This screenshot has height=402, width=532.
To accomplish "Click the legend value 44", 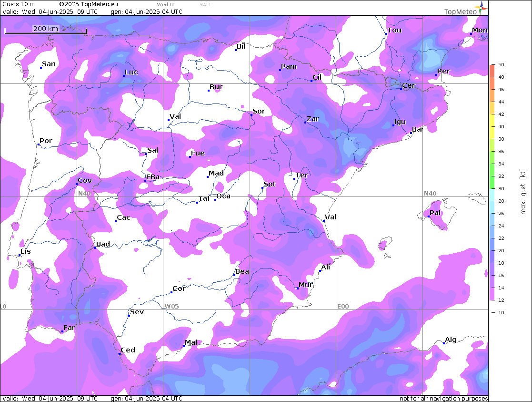I will tap(501, 102).
